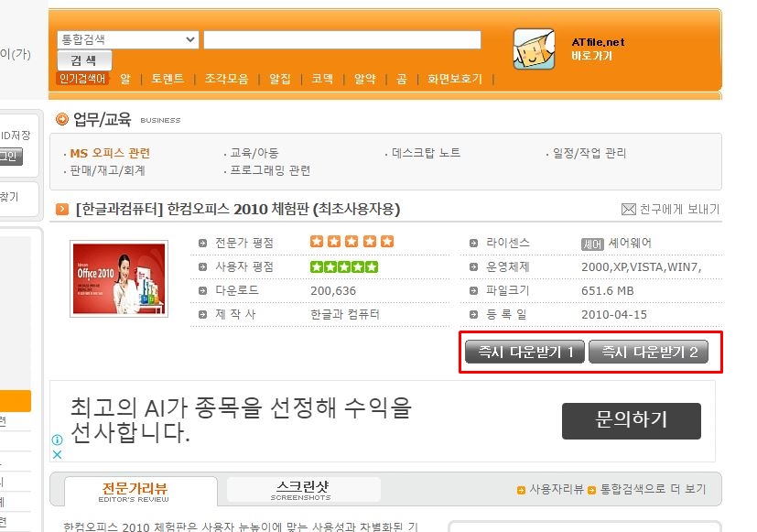Viewport: 757px width, 532px height.
Task: Close the ad with the X icon
Action: 57,455
